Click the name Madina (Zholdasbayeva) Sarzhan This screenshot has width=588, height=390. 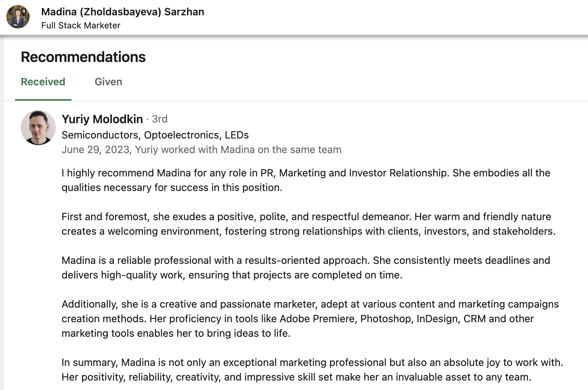click(x=123, y=12)
